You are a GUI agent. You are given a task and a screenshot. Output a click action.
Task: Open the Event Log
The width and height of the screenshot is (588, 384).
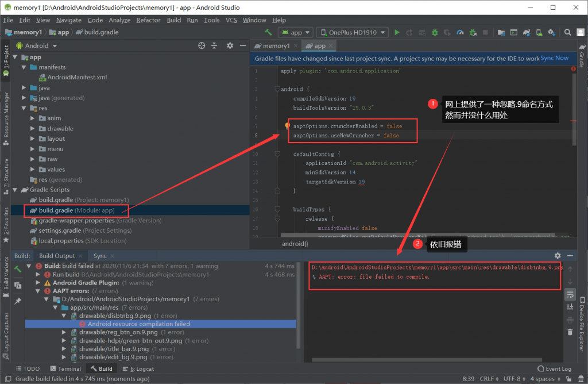[554, 368]
